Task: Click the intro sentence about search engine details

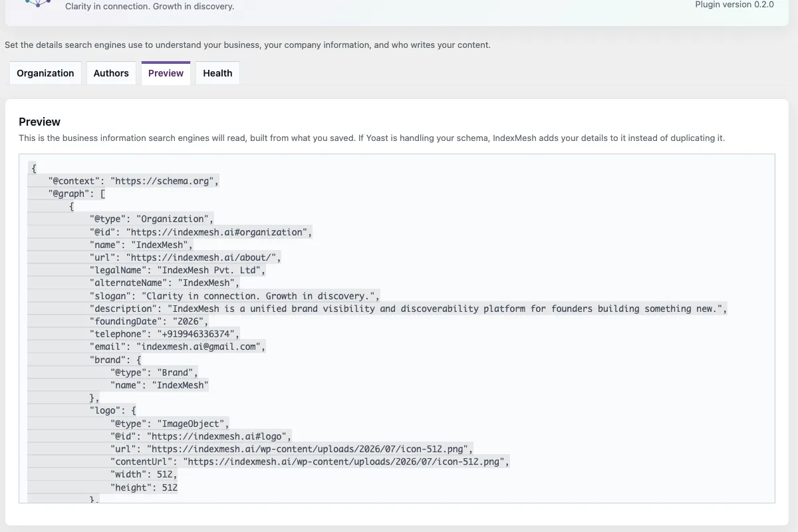Action: tap(247, 45)
